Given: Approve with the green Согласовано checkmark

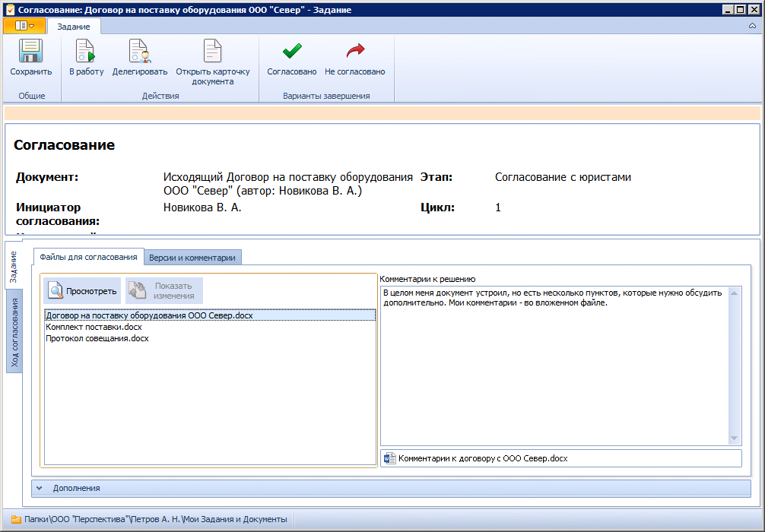Looking at the screenshot, I should [x=291, y=52].
